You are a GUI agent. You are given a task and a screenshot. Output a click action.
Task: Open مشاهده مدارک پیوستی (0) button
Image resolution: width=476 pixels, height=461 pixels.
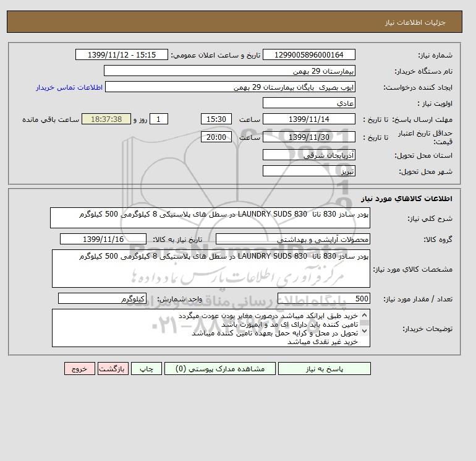[x=220, y=369]
